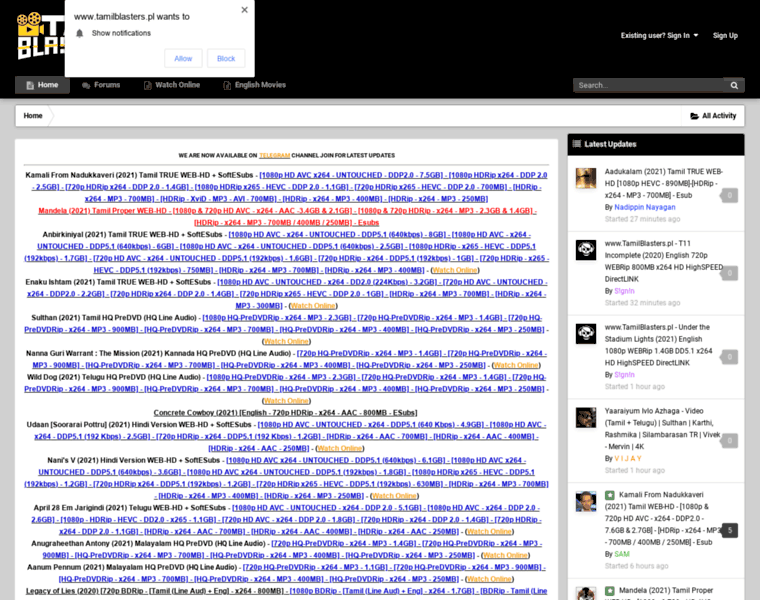Click avatar beside Kamali sidebar topic
The height and width of the screenshot is (600, 760).
[586, 501]
